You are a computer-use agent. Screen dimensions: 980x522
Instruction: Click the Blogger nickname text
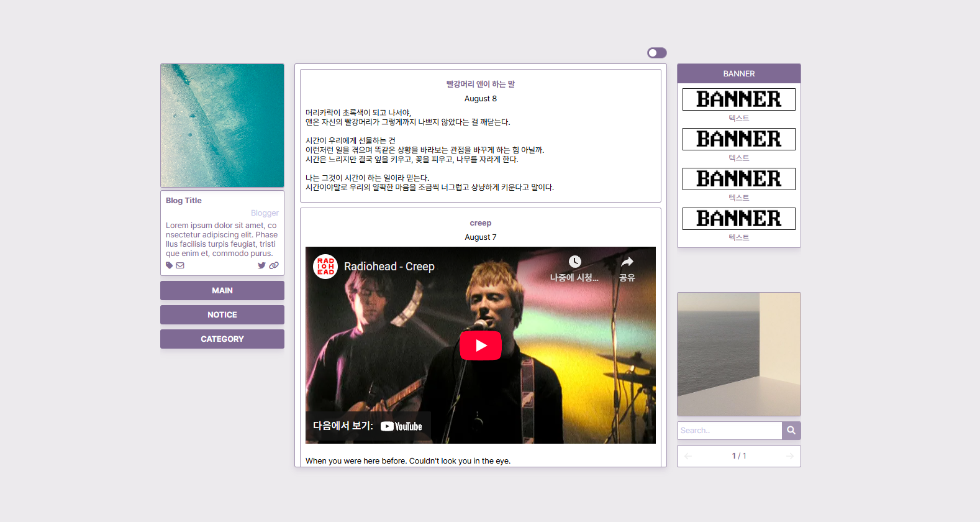[x=265, y=213]
